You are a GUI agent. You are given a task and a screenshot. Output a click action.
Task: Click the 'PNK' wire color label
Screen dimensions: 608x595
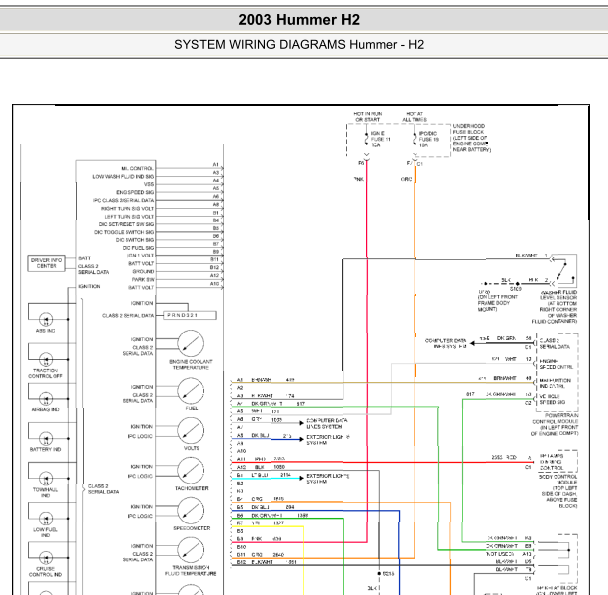(359, 179)
